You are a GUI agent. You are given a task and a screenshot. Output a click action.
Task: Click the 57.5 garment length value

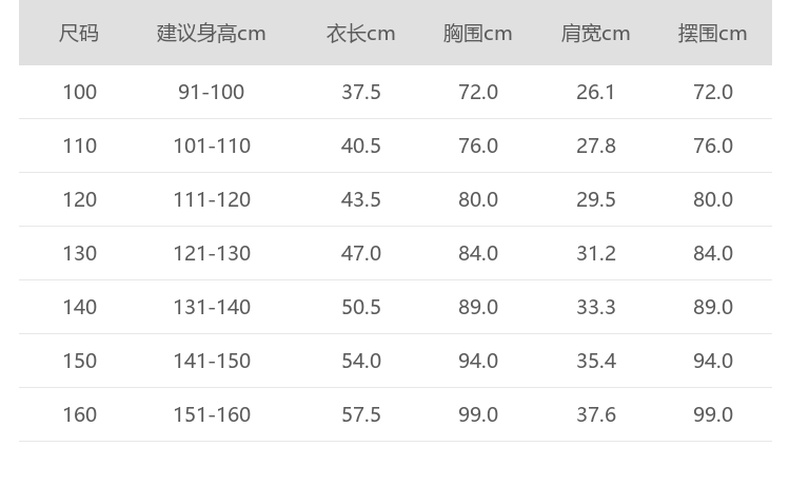pyautogui.click(x=361, y=414)
